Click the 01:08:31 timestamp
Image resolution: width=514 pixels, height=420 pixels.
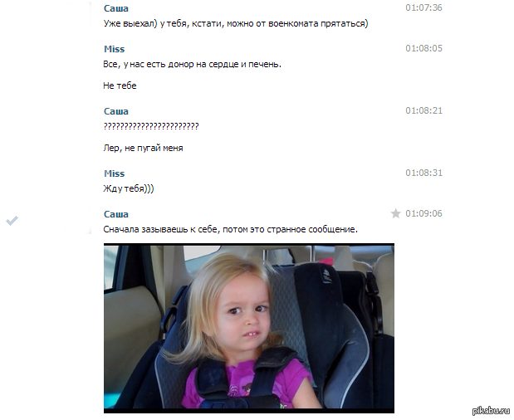tap(423, 173)
